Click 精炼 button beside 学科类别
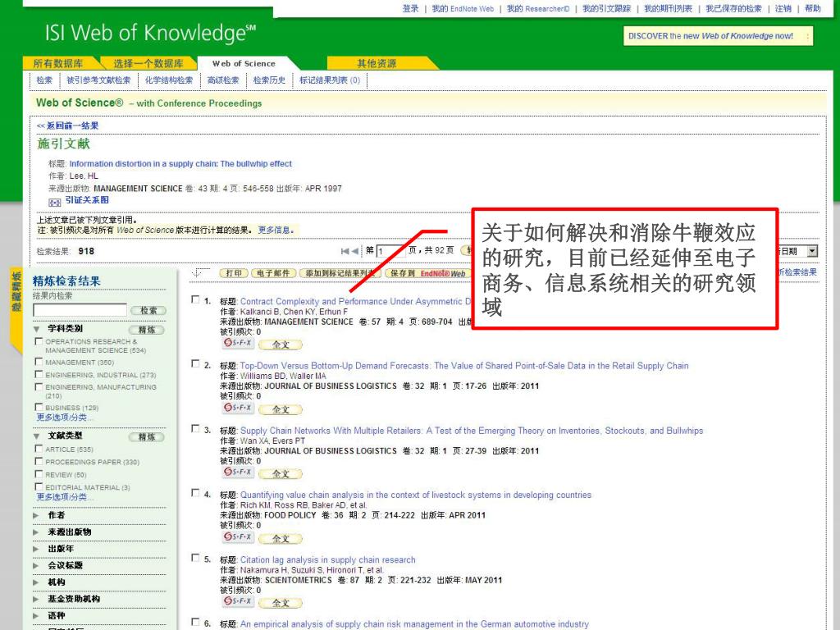840x630 pixels. [147, 330]
